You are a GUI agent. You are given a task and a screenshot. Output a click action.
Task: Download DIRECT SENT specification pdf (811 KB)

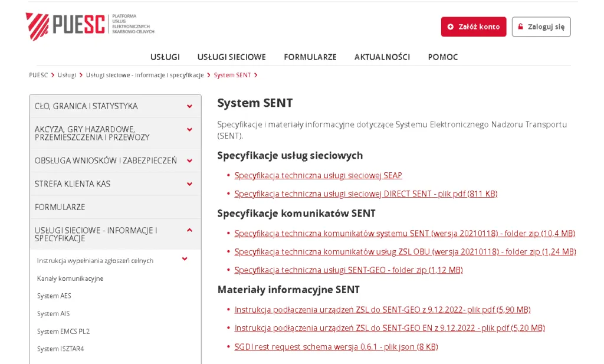(x=366, y=194)
